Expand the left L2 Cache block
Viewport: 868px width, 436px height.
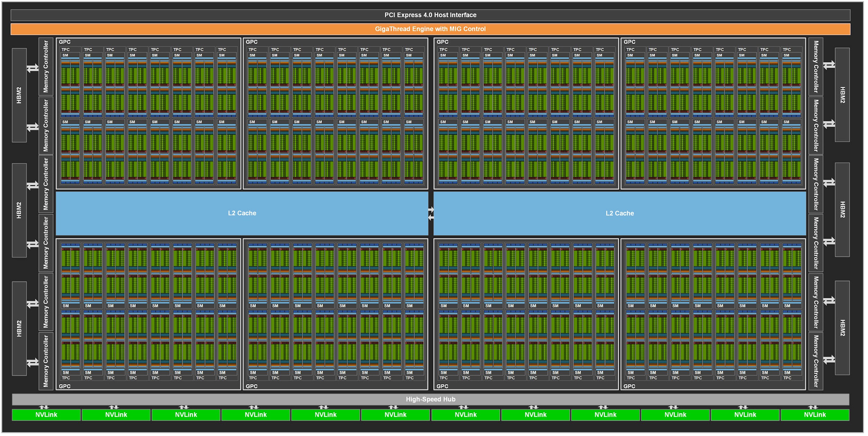(x=242, y=213)
